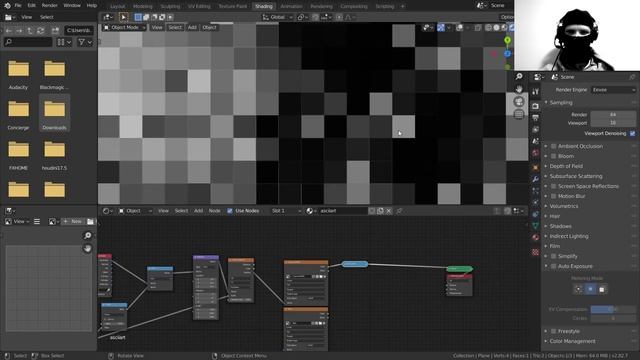This screenshot has width=640, height=360.
Task: Click the Object button in the 3D viewport header
Action: (x=209, y=27)
